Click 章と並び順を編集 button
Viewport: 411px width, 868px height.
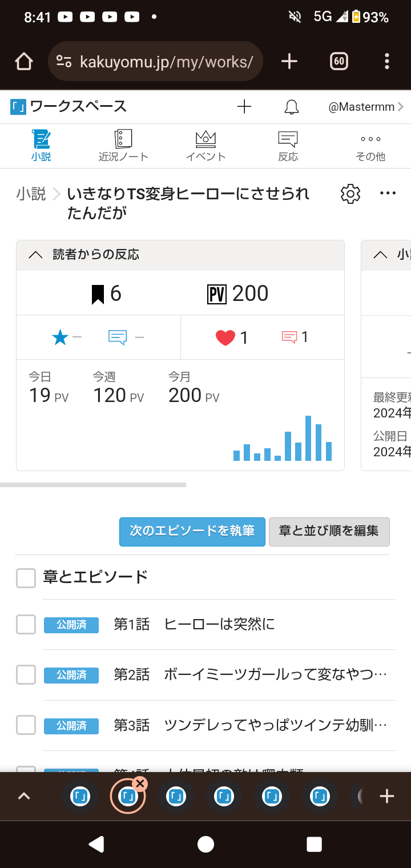pyautogui.click(x=329, y=532)
